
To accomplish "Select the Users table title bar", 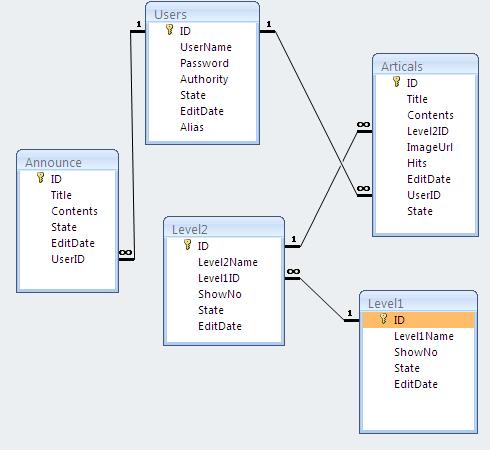I will [x=202, y=14].
